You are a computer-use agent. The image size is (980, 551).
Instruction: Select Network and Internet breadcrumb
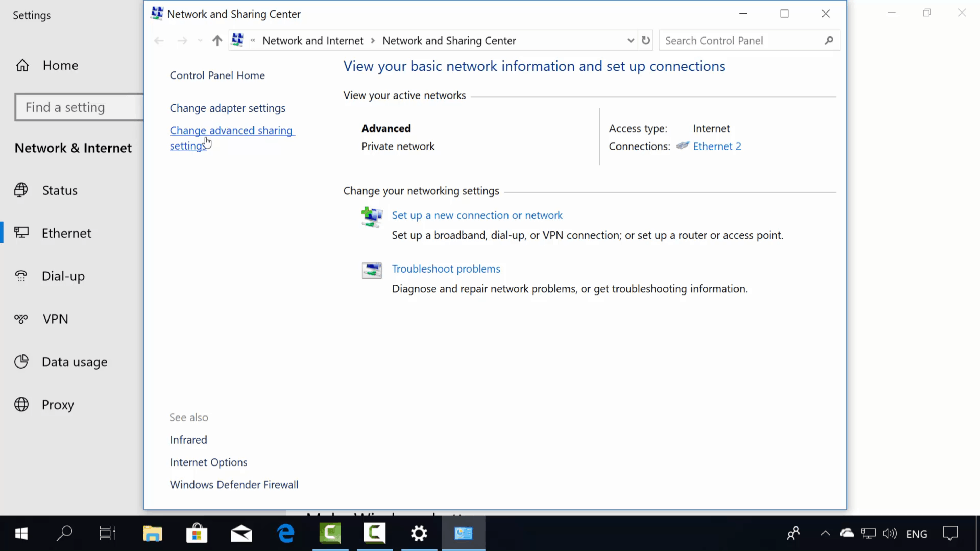(x=313, y=41)
